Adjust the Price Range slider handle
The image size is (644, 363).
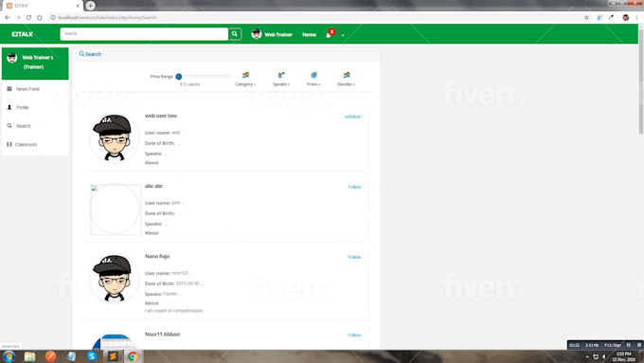[179, 77]
